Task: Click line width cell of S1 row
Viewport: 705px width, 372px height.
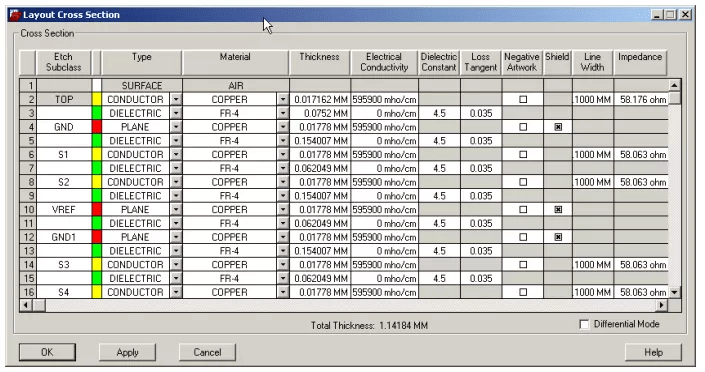Action: coord(593,154)
